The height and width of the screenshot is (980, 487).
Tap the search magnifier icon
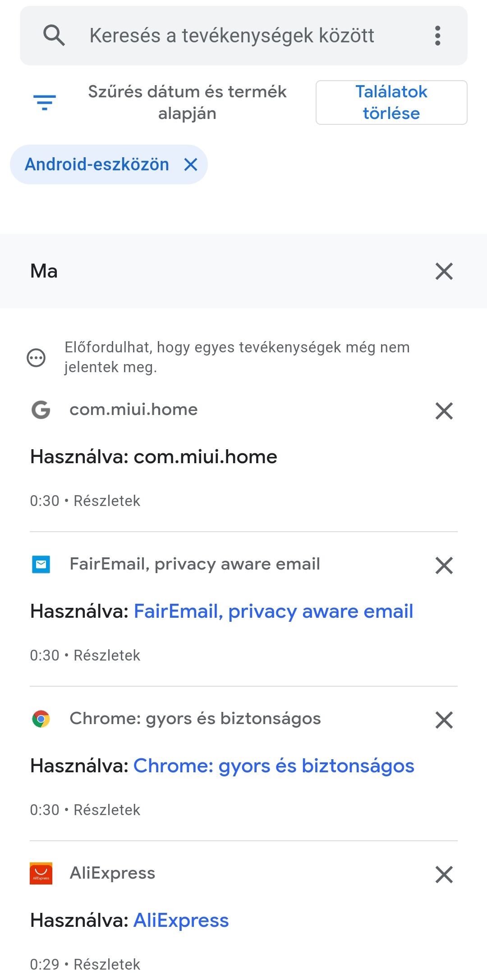click(x=54, y=35)
